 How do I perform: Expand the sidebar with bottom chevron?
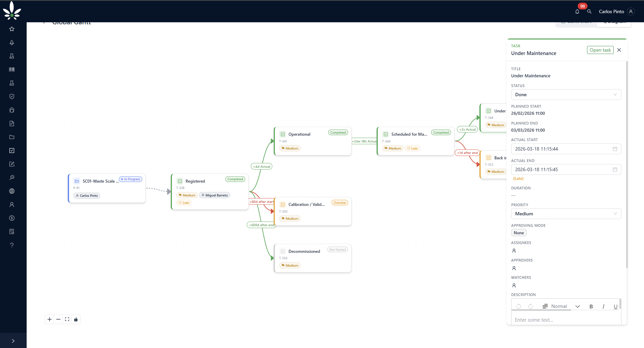13,341
